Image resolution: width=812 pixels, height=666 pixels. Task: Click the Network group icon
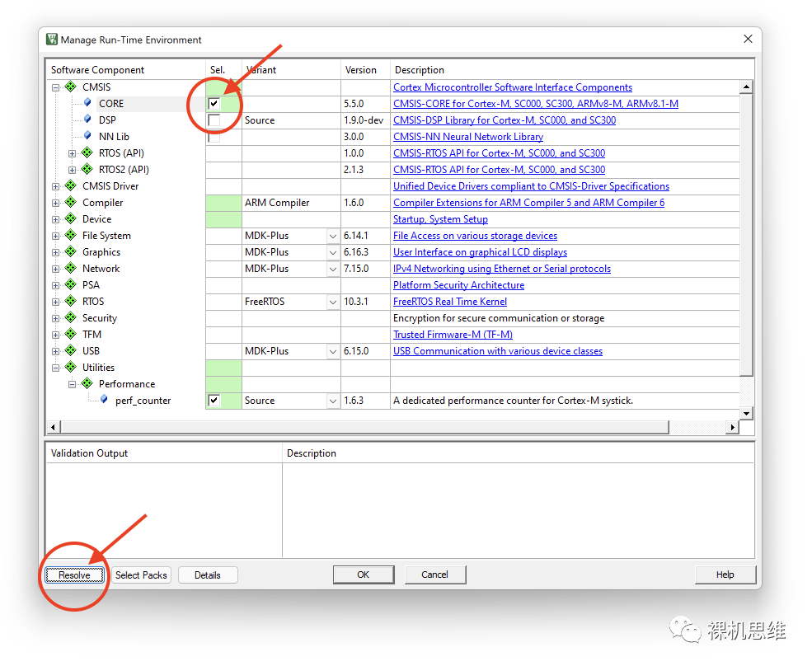click(x=70, y=268)
